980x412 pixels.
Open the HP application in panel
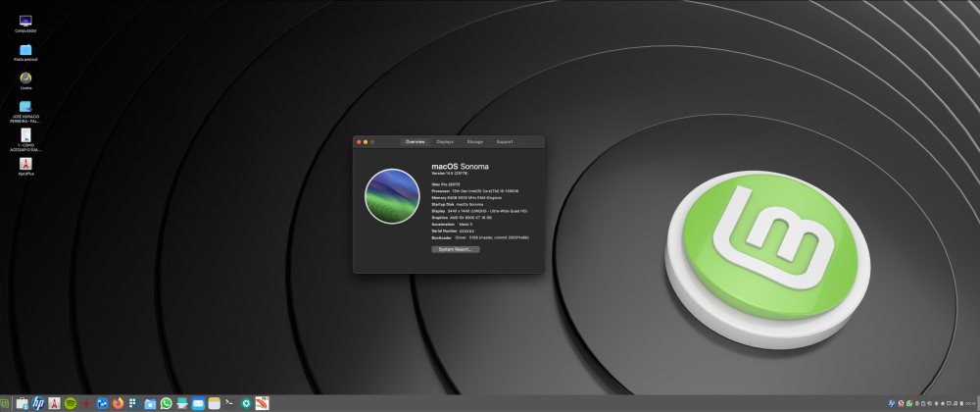pyautogui.click(x=38, y=403)
